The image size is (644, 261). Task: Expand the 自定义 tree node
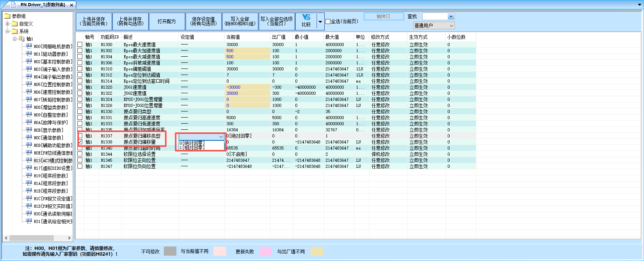[8, 24]
